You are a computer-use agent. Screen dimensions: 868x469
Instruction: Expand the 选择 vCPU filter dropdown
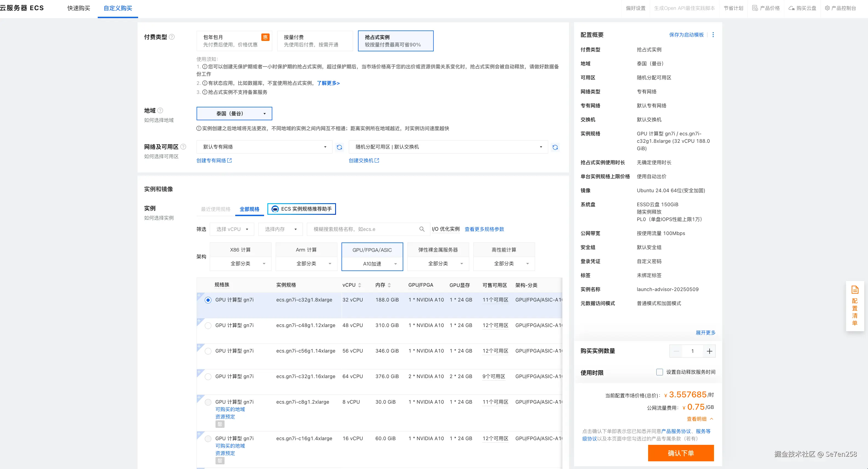pos(232,229)
